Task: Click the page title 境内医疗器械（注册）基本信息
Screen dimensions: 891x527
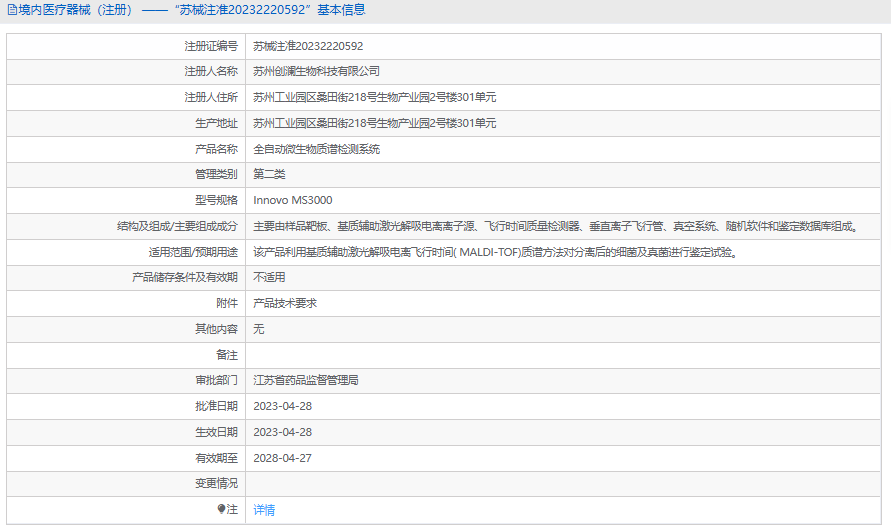Action: point(191,10)
